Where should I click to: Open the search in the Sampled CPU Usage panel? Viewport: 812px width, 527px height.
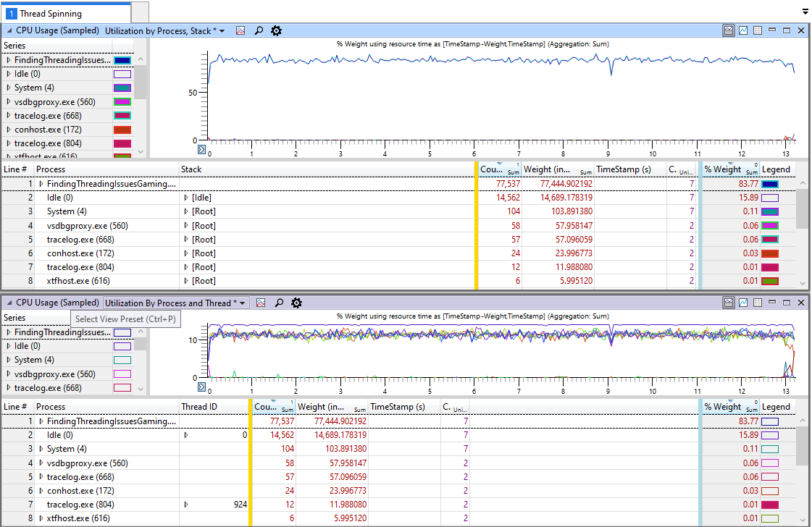tap(259, 30)
